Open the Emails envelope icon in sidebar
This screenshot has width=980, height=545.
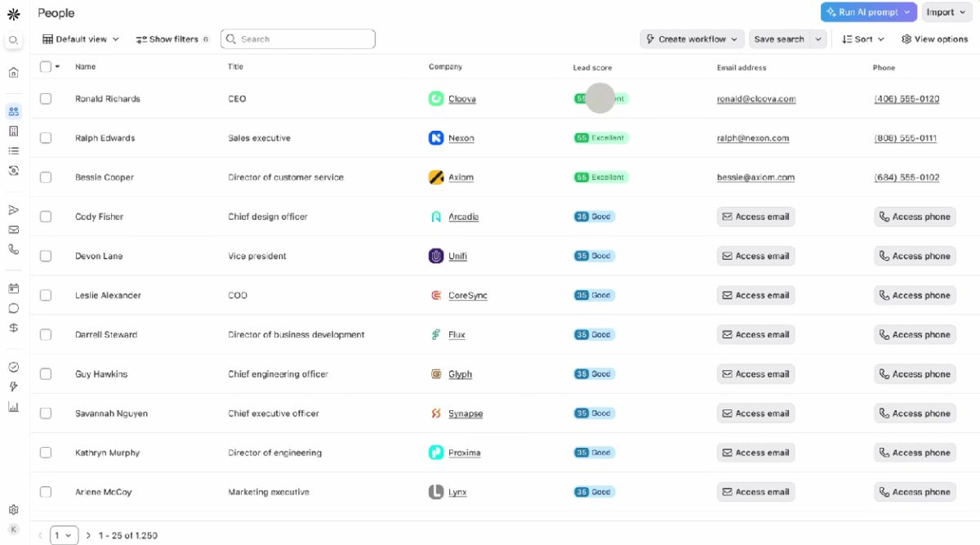tap(13, 230)
